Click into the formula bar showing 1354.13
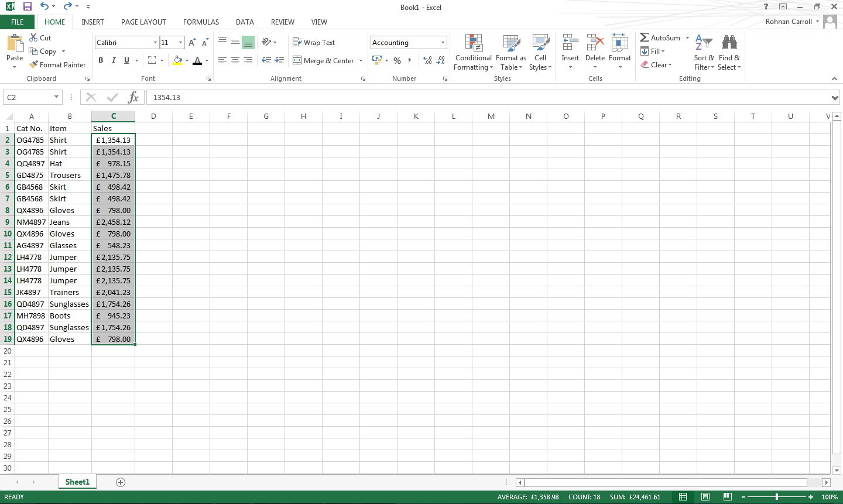 [x=489, y=97]
